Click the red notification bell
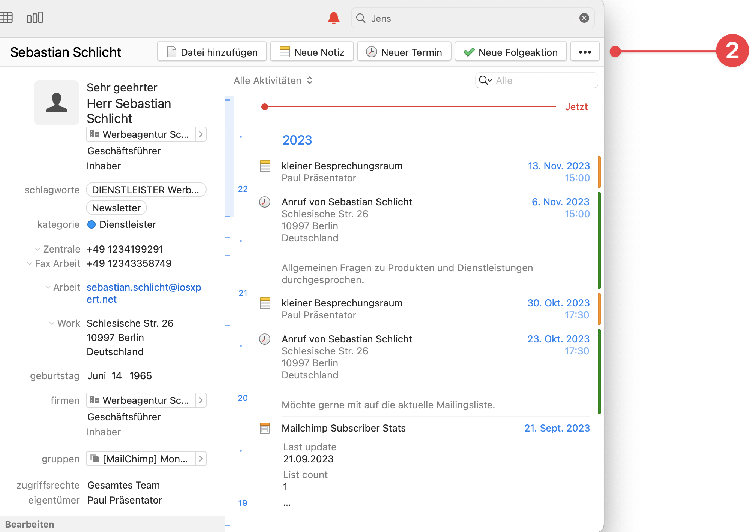Viewport: 756px width, 532px height. click(x=333, y=17)
